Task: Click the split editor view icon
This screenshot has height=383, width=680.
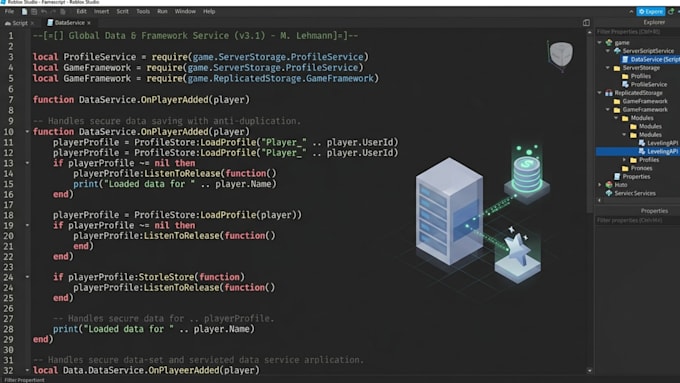Action: (x=586, y=23)
